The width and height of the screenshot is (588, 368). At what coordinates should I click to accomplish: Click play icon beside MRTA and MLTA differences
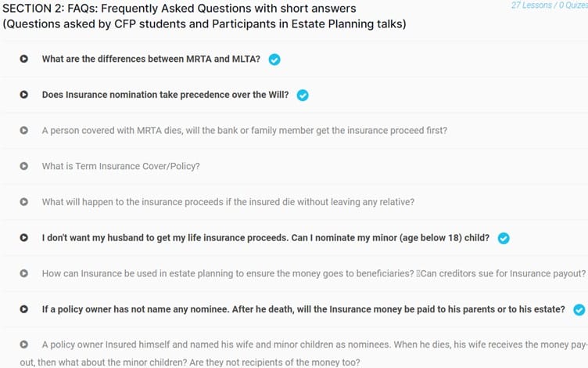[x=24, y=59]
